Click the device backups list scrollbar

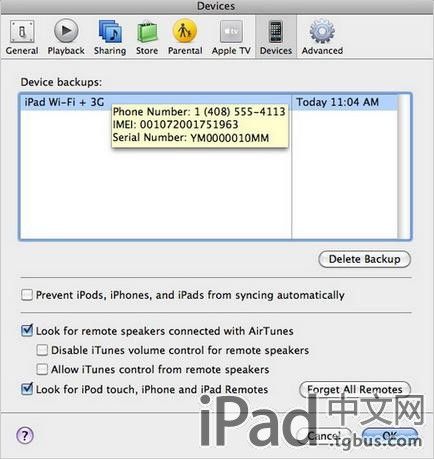[404, 167]
